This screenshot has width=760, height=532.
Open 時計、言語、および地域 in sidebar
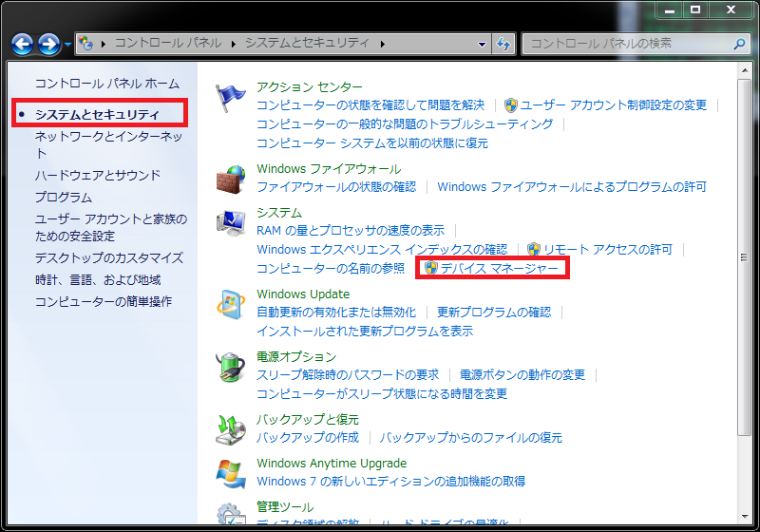(x=98, y=280)
